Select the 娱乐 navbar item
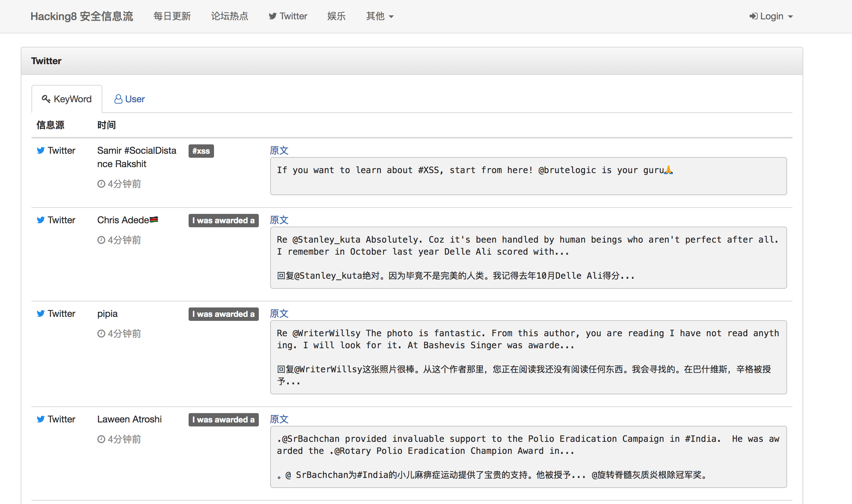 tap(336, 16)
